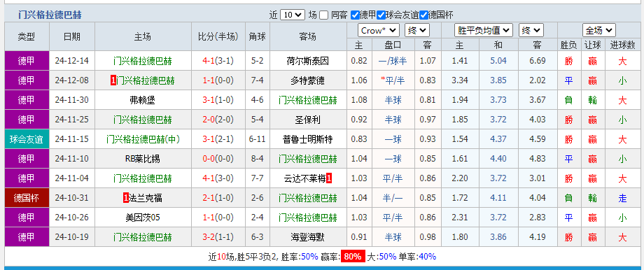Click the 德国杯 match type cell
Screen dimensions: 644x270
[27, 198]
